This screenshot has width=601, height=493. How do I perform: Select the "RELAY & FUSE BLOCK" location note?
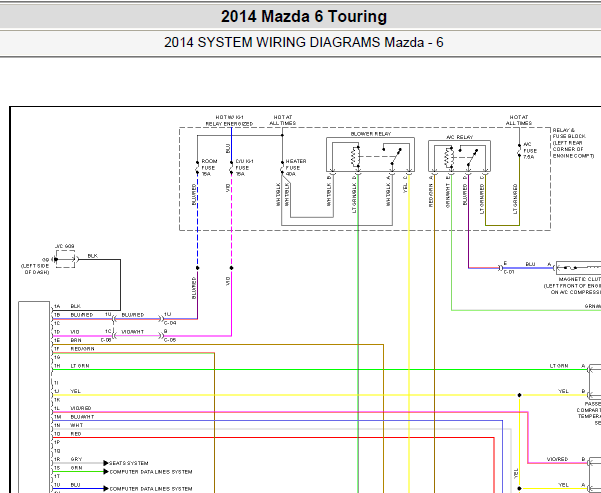(573, 143)
